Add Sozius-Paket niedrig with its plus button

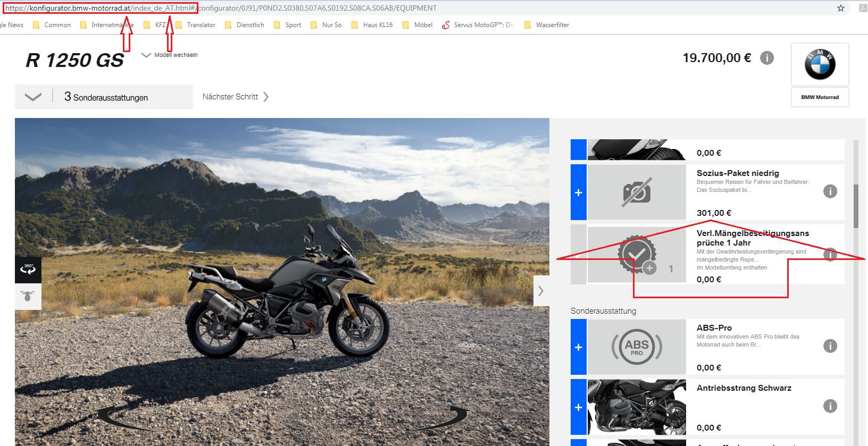point(579,192)
